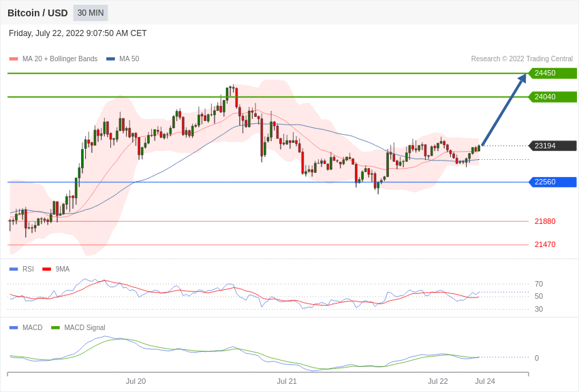Image resolution: width=579 pixels, height=392 pixels.
Task: Select the red 21470 support level
Action: [545, 244]
